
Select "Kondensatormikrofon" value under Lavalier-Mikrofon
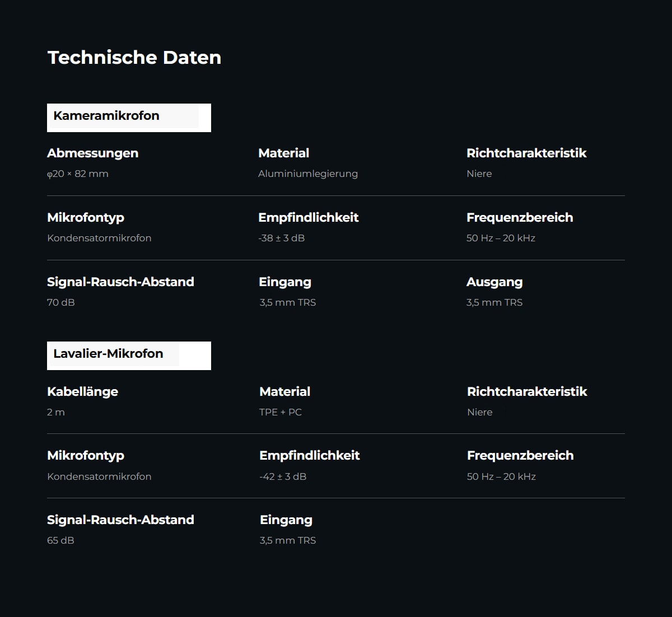(x=99, y=476)
